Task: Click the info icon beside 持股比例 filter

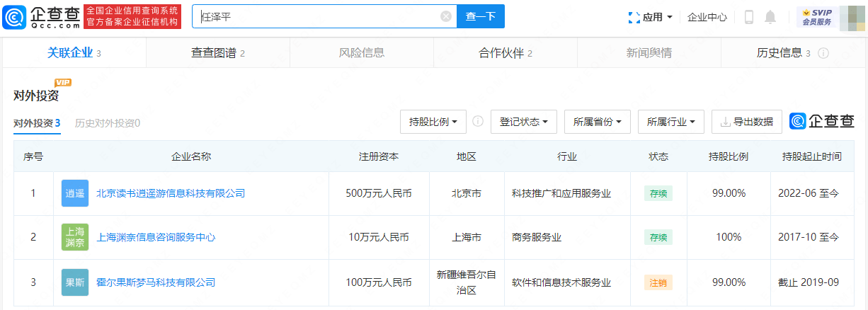Action: 478,121
